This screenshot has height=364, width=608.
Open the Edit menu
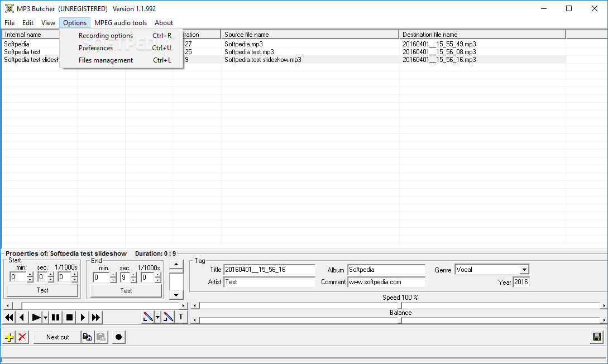coord(28,23)
